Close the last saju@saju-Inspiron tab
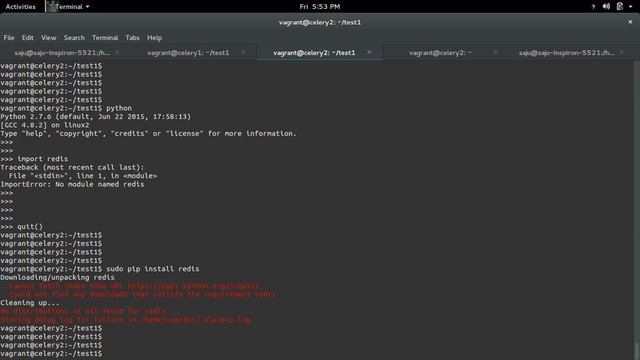The image size is (640, 360). (622, 53)
